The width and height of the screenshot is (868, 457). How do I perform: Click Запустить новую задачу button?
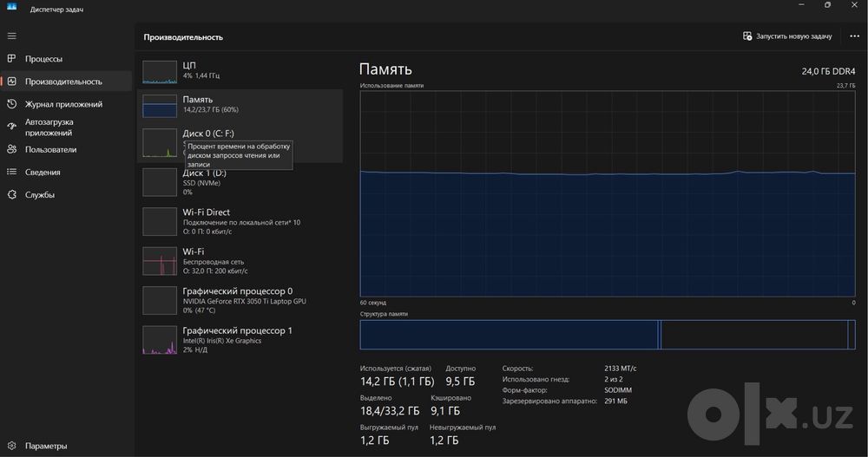pyautogui.click(x=787, y=36)
